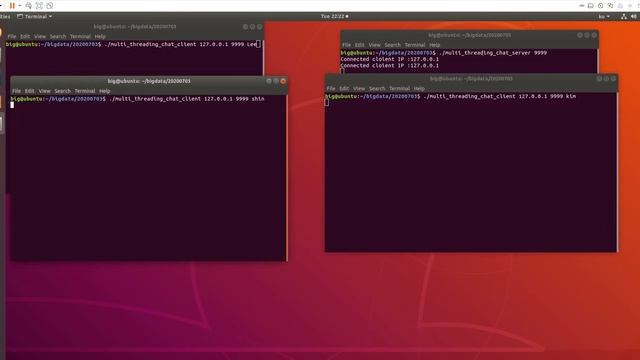640x360 pixels.
Task: Open Search menu in the shin client window
Action: [62, 91]
